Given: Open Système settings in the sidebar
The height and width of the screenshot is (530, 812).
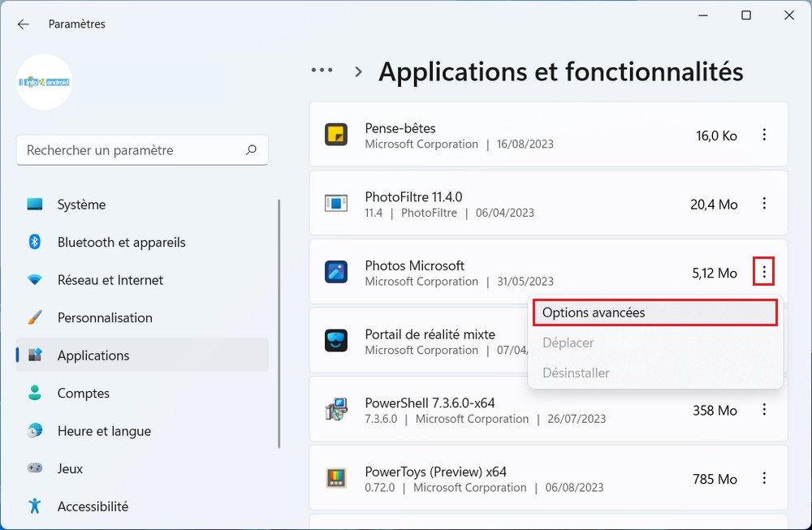Looking at the screenshot, I should tap(142, 205).
